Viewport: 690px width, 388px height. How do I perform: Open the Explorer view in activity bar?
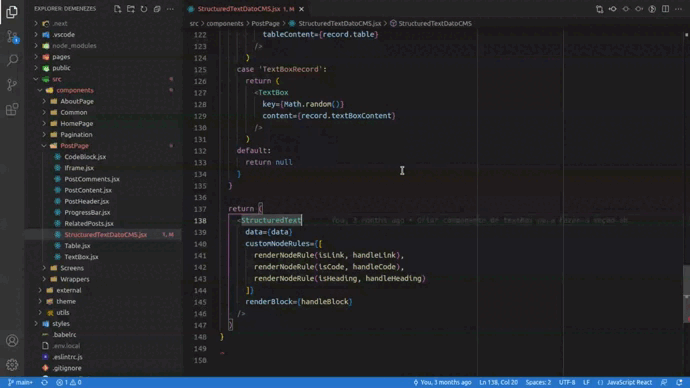coord(12,12)
